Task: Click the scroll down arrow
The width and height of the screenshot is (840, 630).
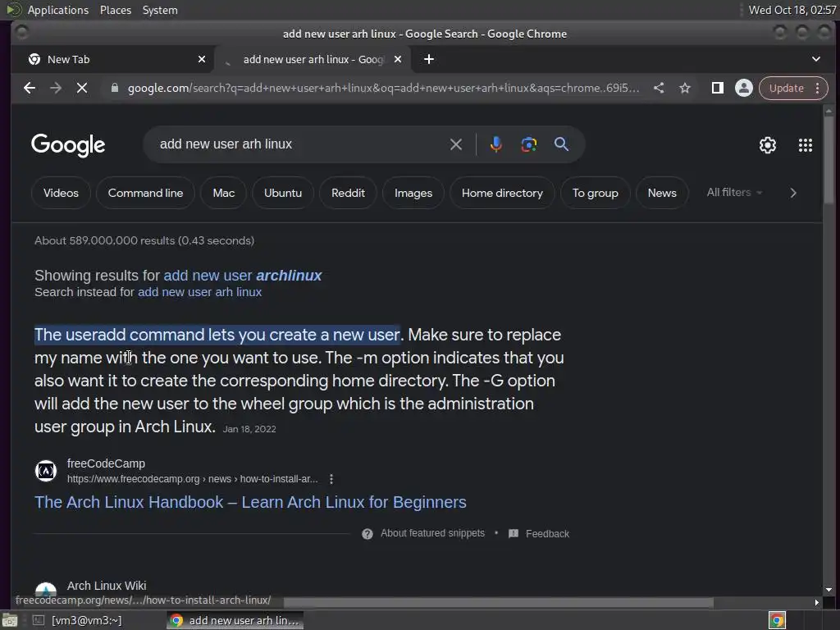Action: (x=829, y=590)
